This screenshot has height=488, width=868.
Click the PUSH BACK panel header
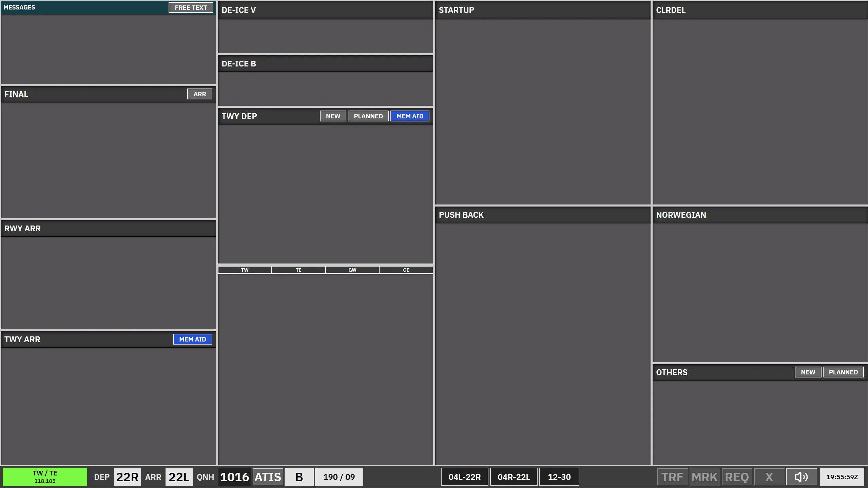click(x=543, y=215)
